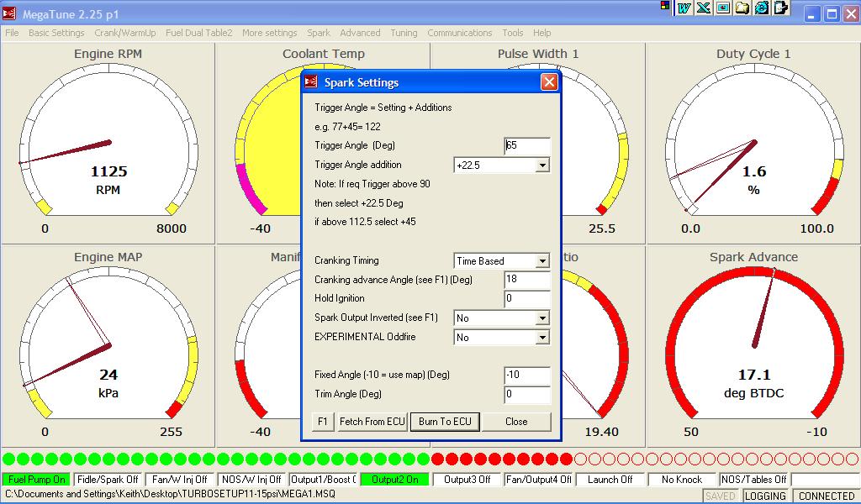Viewport: 861px width, 504px height.
Task: Open the Tuning menu
Action: 404,33
